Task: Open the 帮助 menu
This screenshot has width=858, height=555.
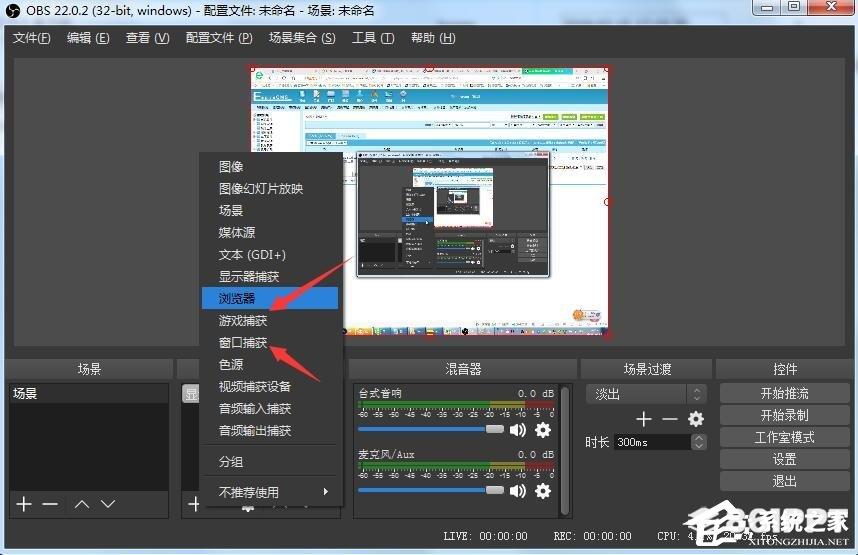Action: 433,38
